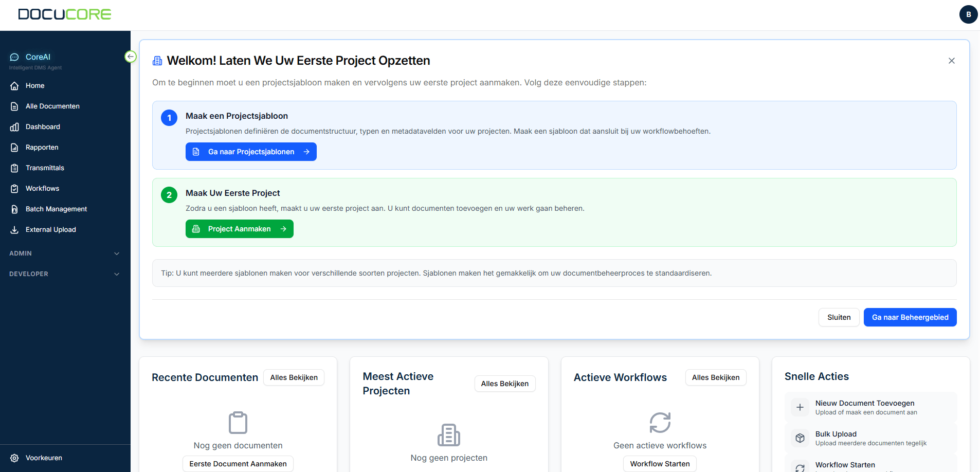Click the Bulk Upload box icon

pos(800,438)
